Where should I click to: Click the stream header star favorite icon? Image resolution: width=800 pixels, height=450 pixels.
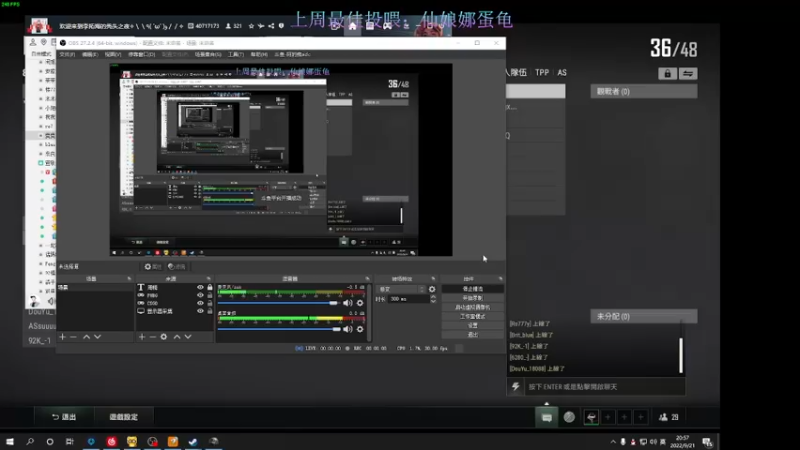tap(251, 26)
